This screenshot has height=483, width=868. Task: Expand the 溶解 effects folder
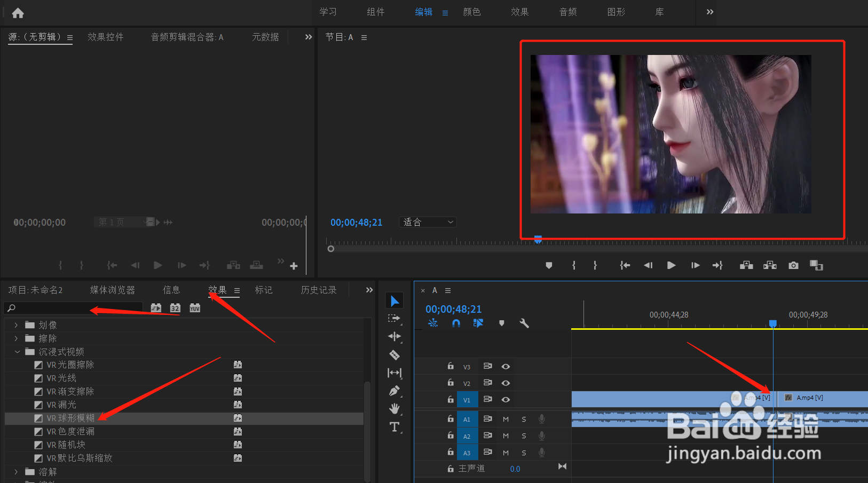(x=16, y=472)
